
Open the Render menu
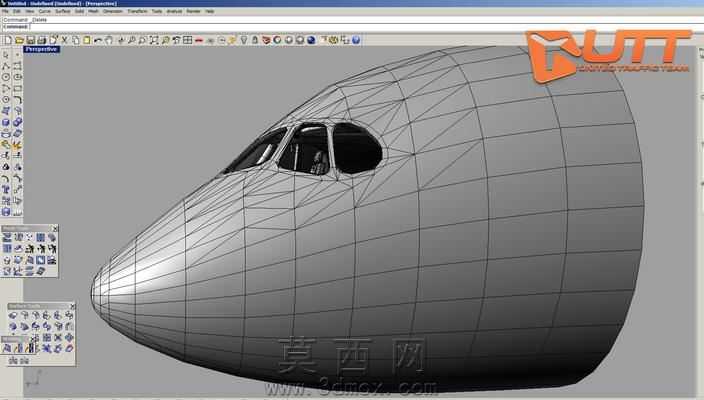click(x=194, y=11)
